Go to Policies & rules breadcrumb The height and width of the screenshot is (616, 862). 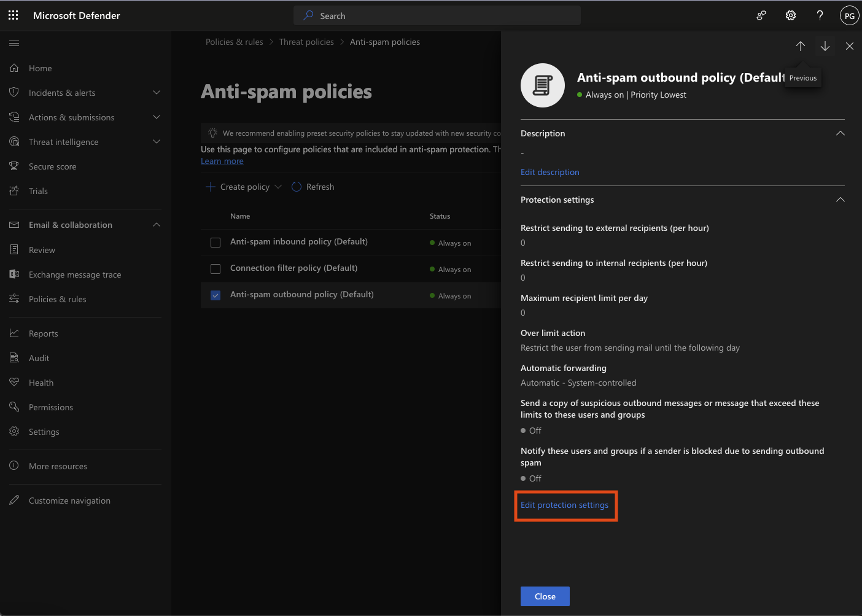(x=235, y=42)
